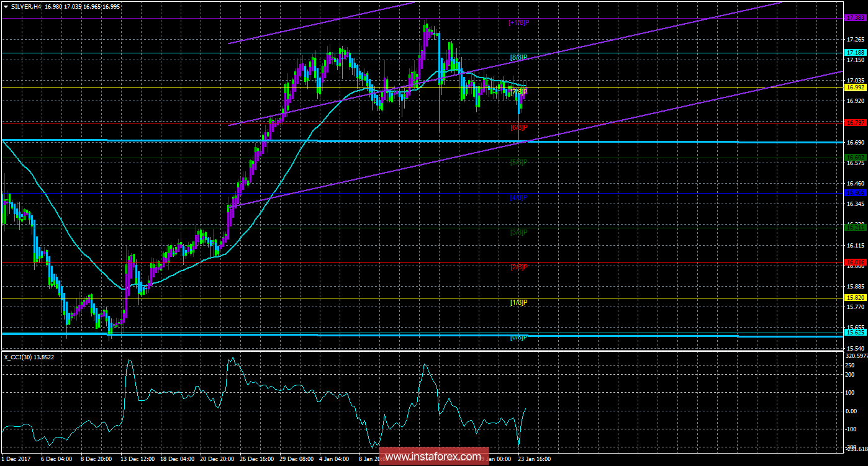Select the 1 Dec 2017 date label
The image size is (868, 466).
17,459
